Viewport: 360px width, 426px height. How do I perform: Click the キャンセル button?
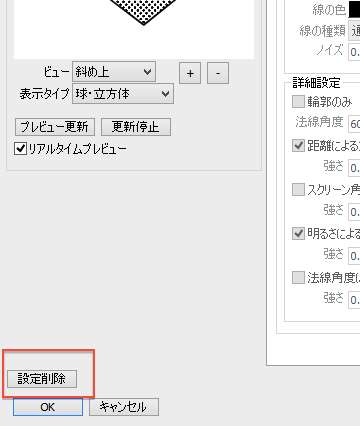[x=124, y=407]
